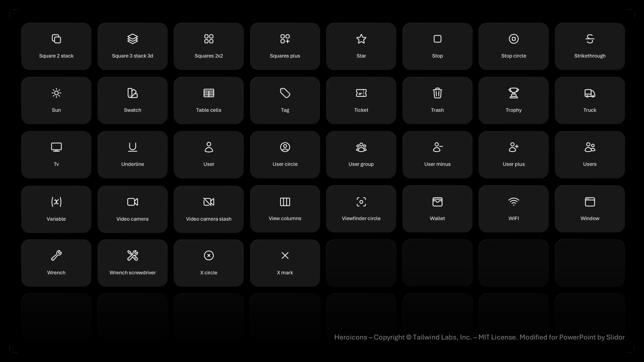Select the User group icon
Screen dimensions: 644x362
pyautogui.click(x=361, y=147)
